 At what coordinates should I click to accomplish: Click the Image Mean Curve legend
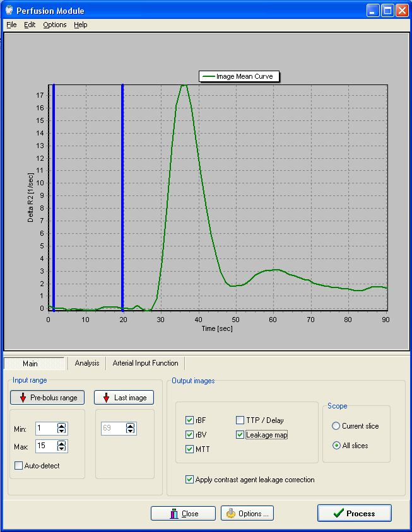pyautogui.click(x=239, y=76)
